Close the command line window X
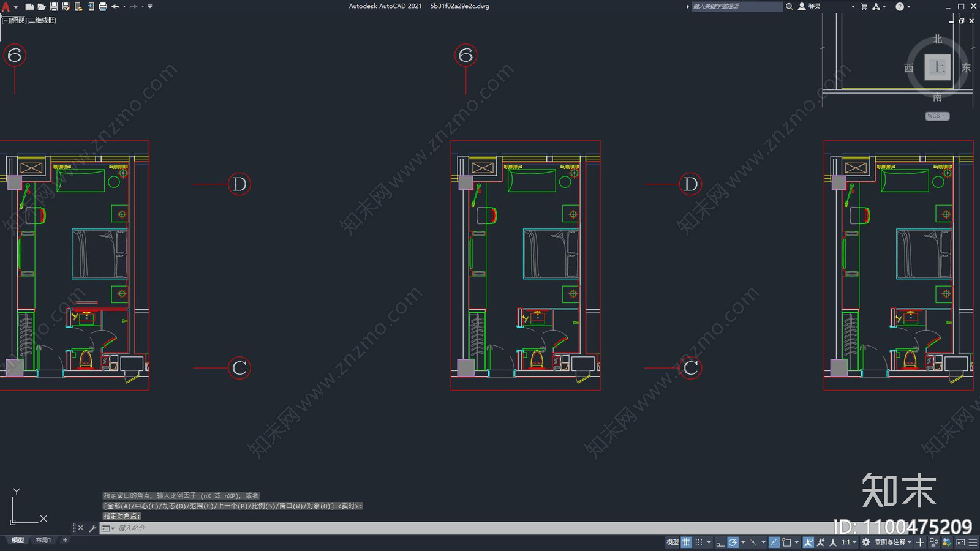Image resolution: width=980 pixels, height=551 pixels. click(x=80, y=528)
